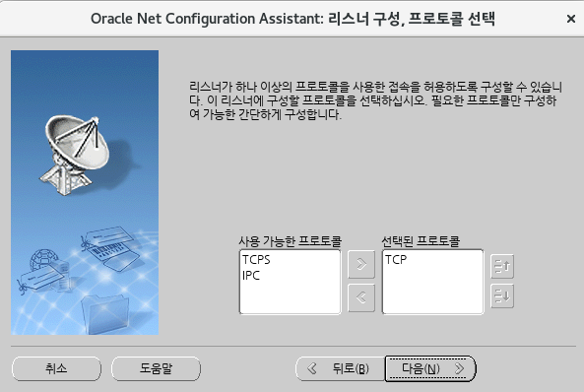Click the move-right arrow to add protocol
The height and width of the screenshot is (392, 584).
(360, 264)
